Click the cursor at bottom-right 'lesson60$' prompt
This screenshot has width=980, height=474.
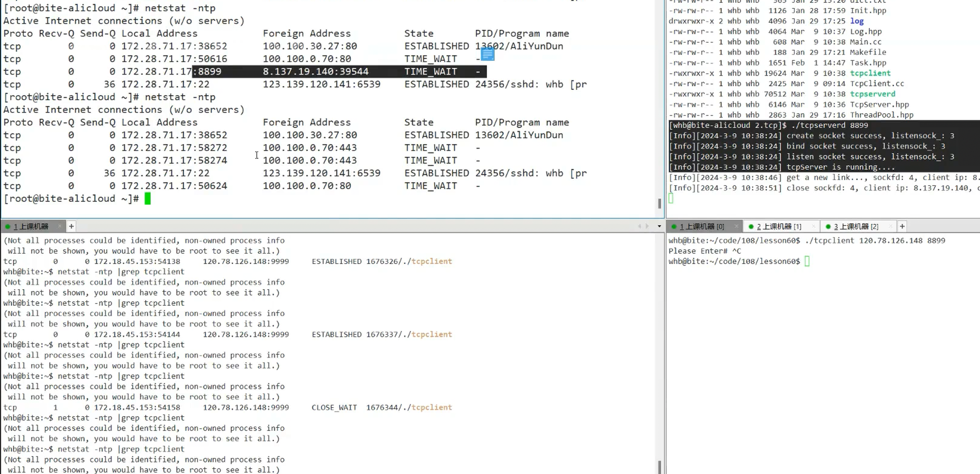807,261
